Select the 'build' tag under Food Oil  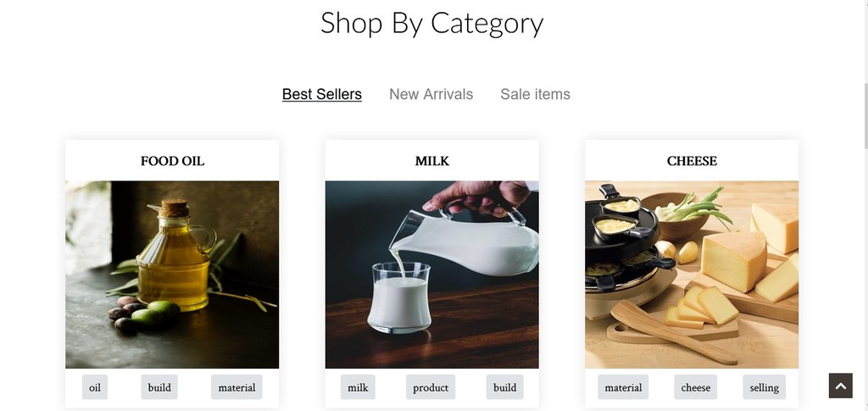point(159,387)
